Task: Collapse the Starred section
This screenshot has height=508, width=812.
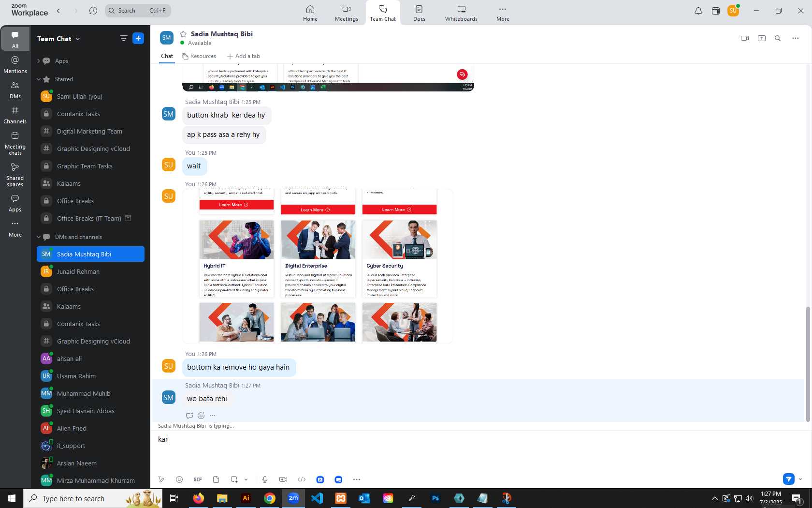Action: coord(39,79)
